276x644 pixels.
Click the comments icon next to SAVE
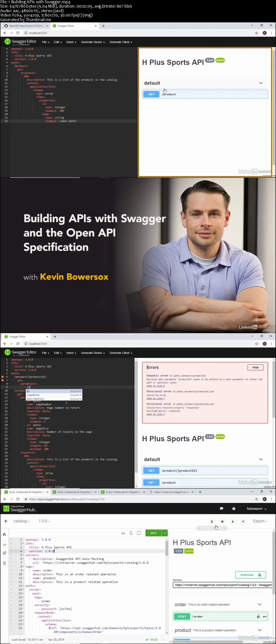pos(139,533)
